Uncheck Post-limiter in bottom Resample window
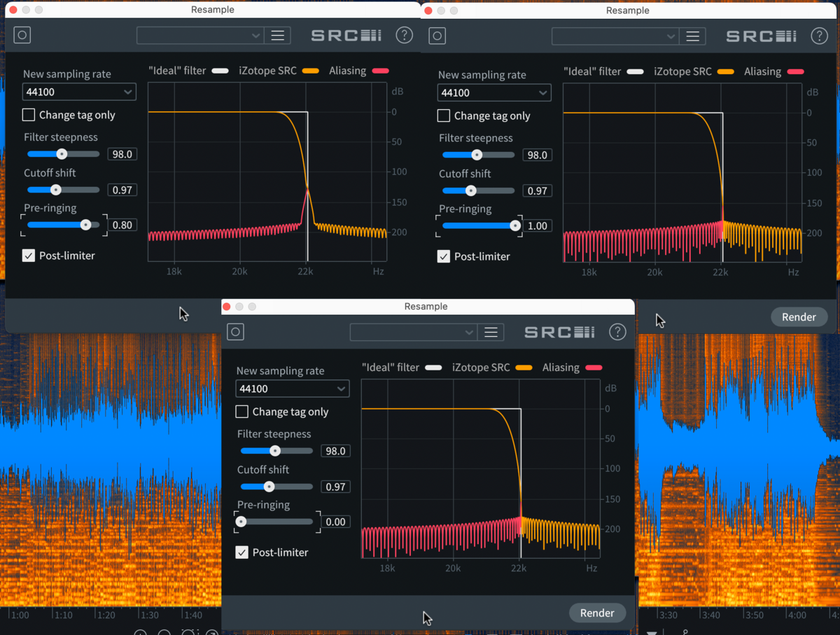 [x=242, y=552]
